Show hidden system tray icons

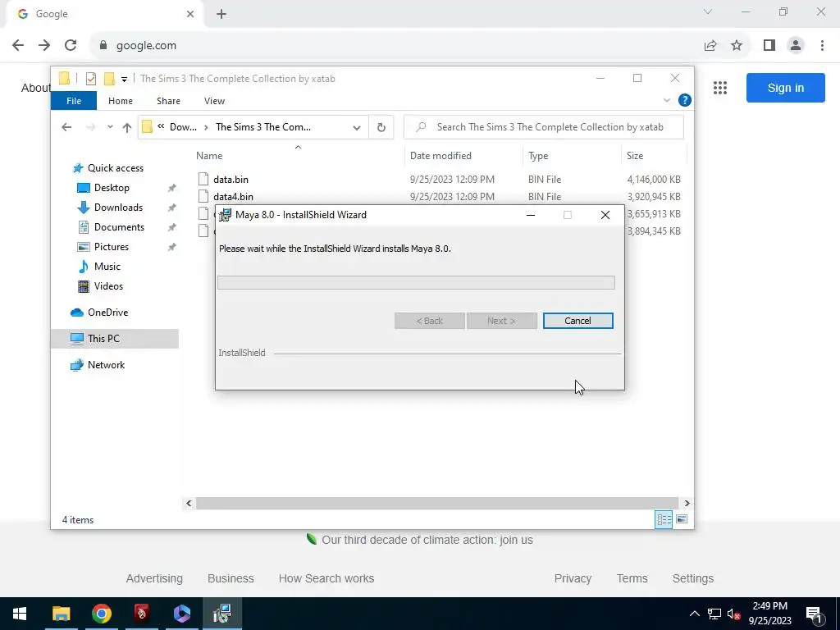694,614
